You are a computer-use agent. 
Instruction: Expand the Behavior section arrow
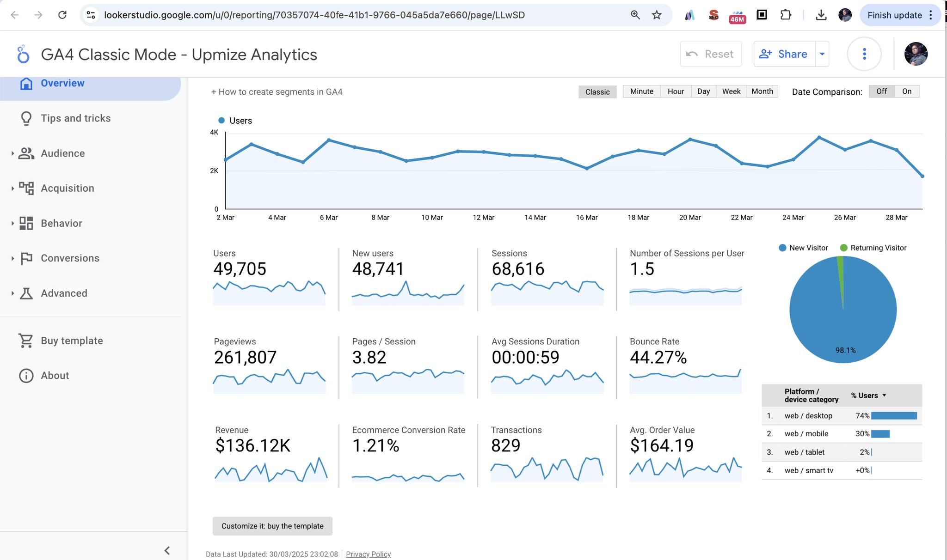click(x=12, y=223)
